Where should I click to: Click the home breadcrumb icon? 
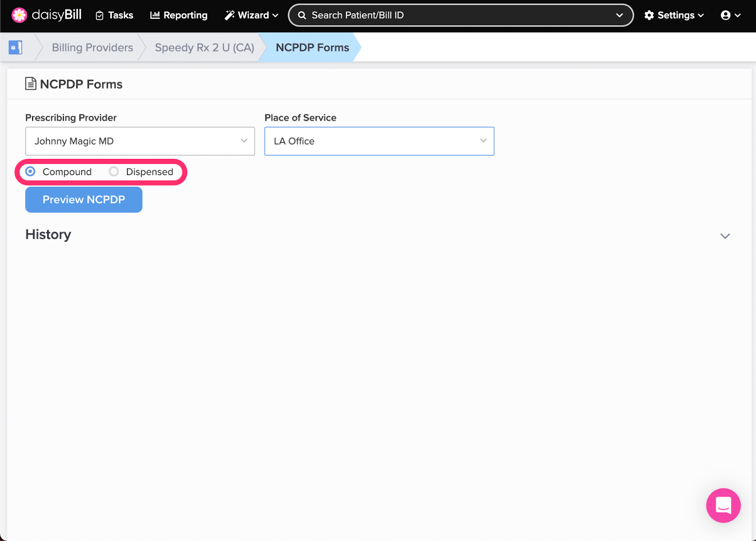16,47
